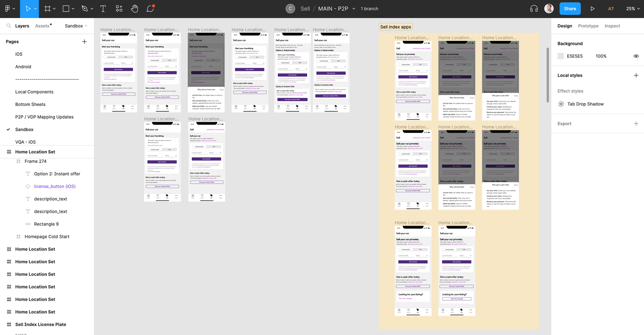Switch to the Prototype tab
Screen dimensions: 644x335
pyautogui.click(x=588, y=26)
